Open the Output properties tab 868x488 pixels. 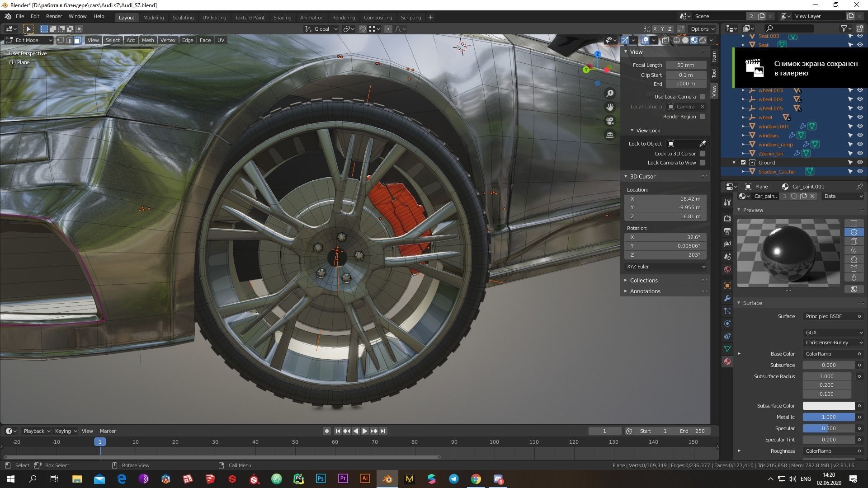727,231
